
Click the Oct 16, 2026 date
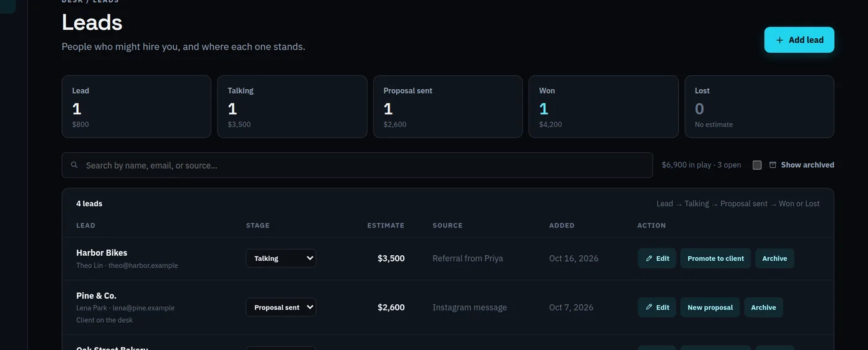573,258
